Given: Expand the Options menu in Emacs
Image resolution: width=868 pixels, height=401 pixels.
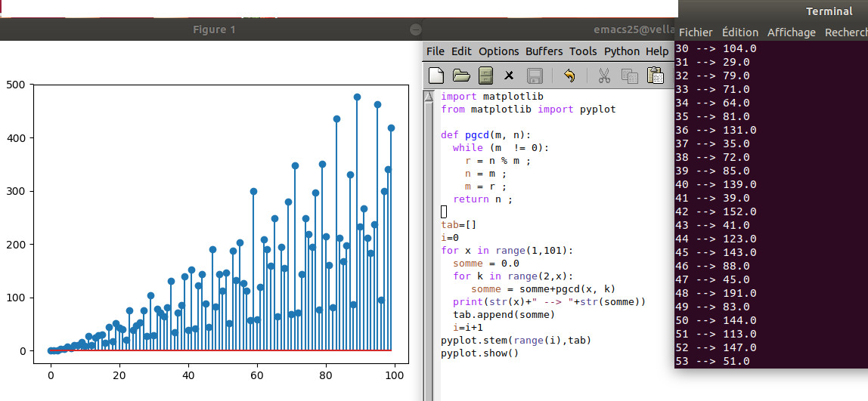Looking at the screenshot, I should [x=498, y=51].
